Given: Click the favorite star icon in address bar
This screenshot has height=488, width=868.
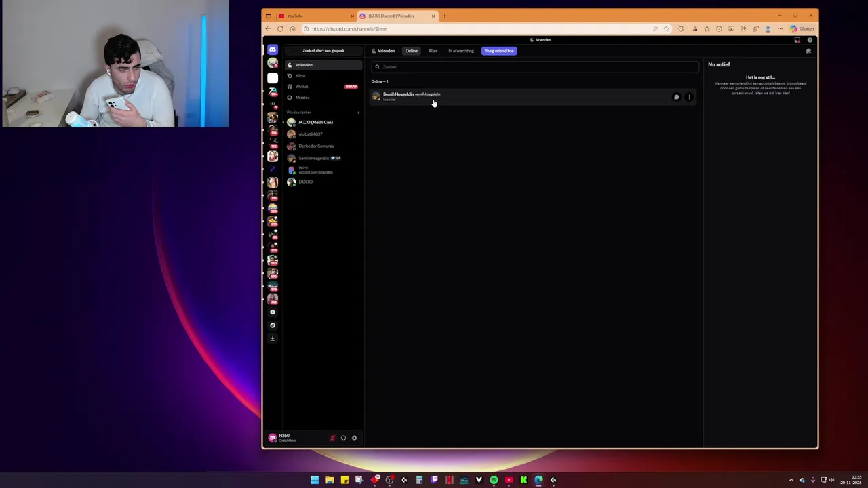Looking at the screenshot, I should (x=666, y=28).
